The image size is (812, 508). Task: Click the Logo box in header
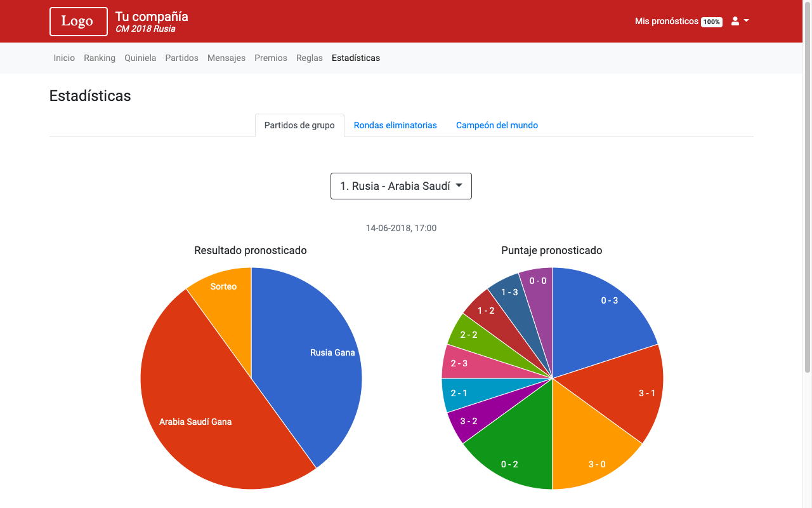[79, 21]
